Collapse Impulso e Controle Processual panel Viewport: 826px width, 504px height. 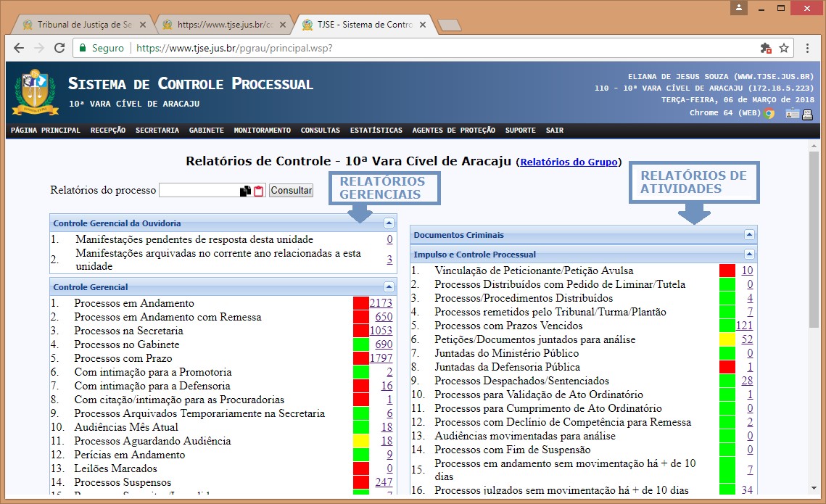749,255
